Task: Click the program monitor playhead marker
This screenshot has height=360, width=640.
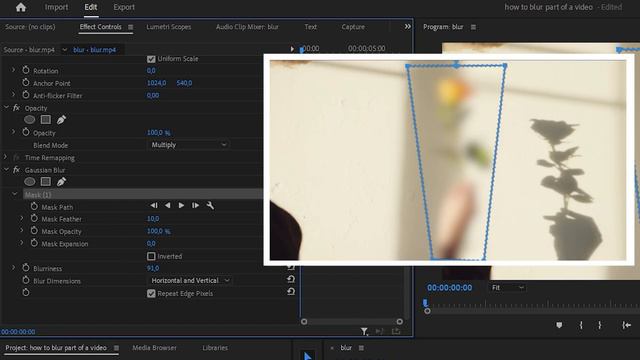Action: click(x=425, y=303)
